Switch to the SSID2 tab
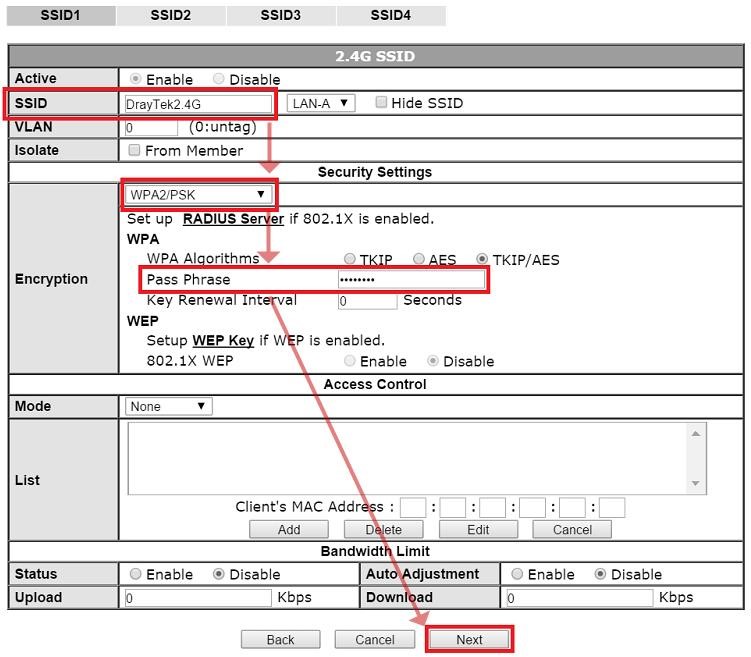 170,15
